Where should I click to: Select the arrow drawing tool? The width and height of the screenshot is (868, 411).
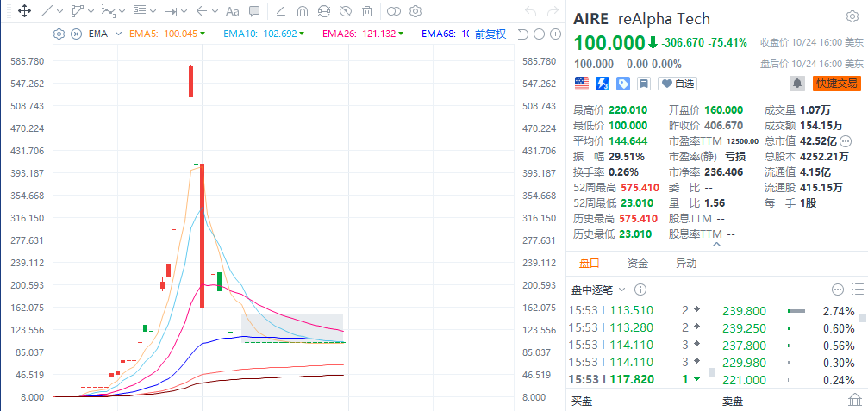[x=202, y=10]
